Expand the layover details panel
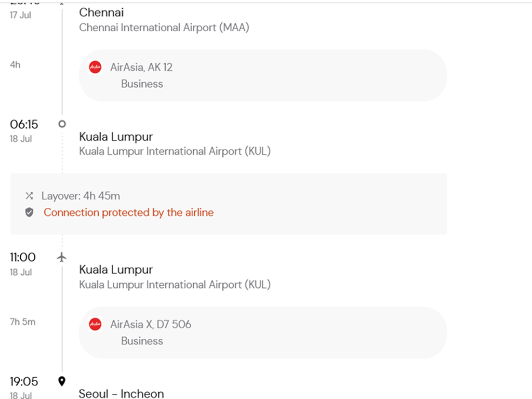 tap(229, 204)
